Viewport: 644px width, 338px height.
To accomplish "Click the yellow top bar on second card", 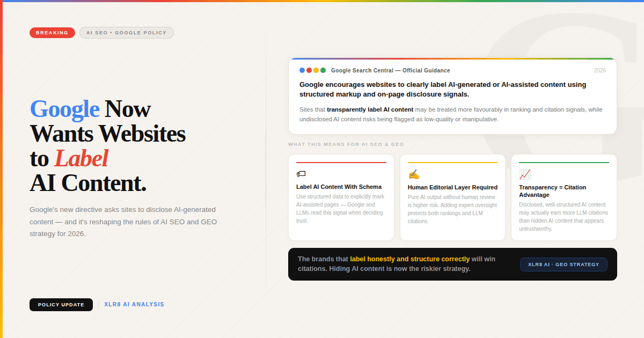I will pos(452,163).
